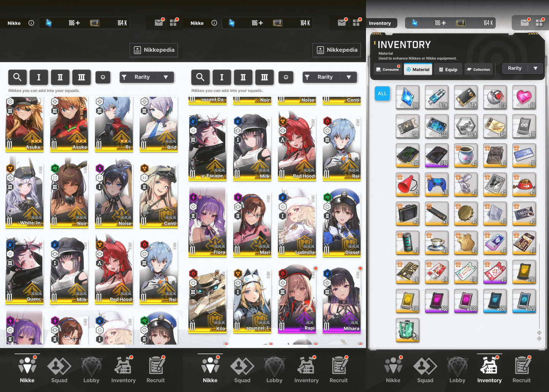Select the pink module item marked x1030

[x=466, y=301]
